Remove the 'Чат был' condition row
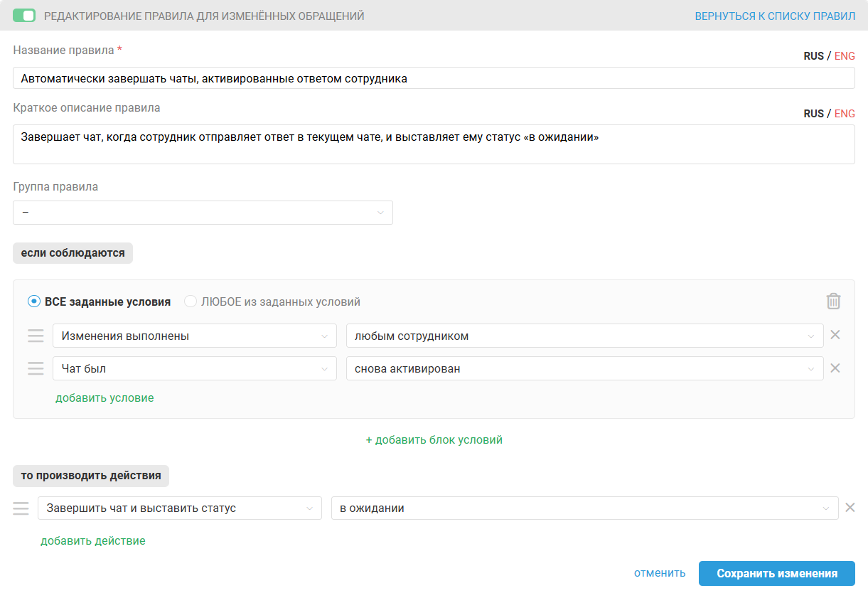The width and height of the screenshot is (868, 598). point(835,368)
